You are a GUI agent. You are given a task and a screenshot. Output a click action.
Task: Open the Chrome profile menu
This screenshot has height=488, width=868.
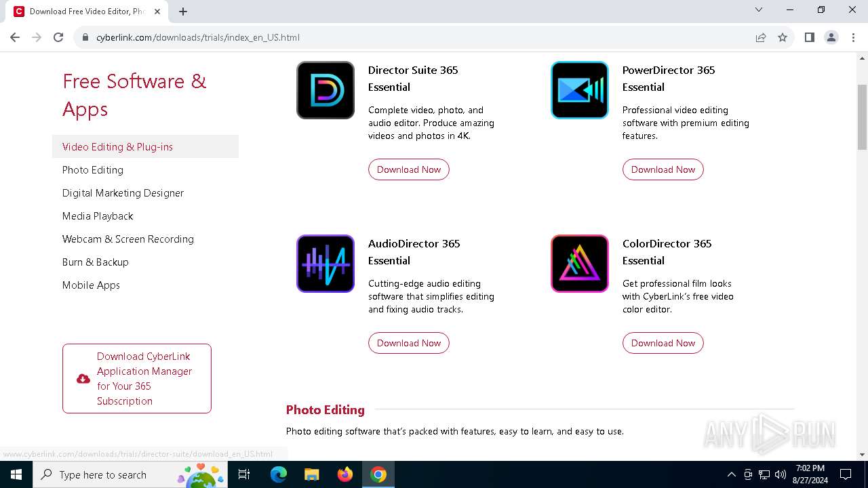[x=831, y=37]
